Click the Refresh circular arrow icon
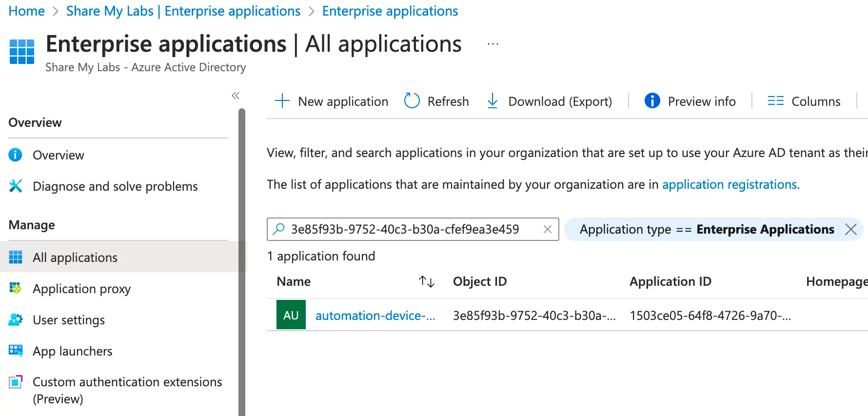This screenshot has width=868, height=416. point(412,101)
